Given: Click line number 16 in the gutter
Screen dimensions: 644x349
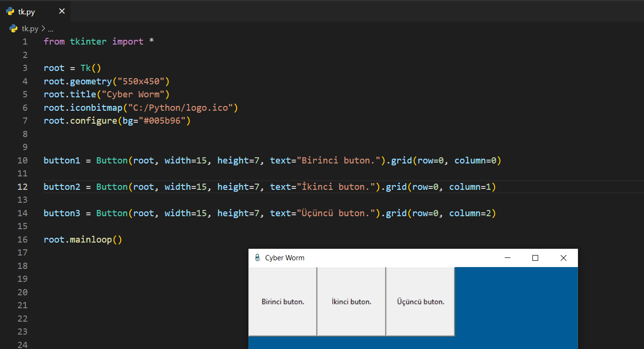Looking at the screenshot, I should click(x=23, y=239).
